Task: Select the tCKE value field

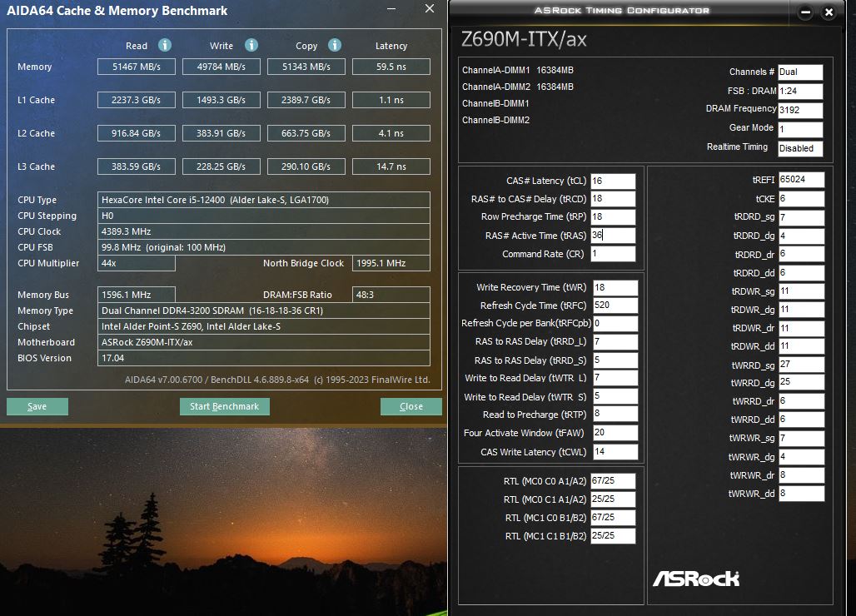Action: [801, 199]
